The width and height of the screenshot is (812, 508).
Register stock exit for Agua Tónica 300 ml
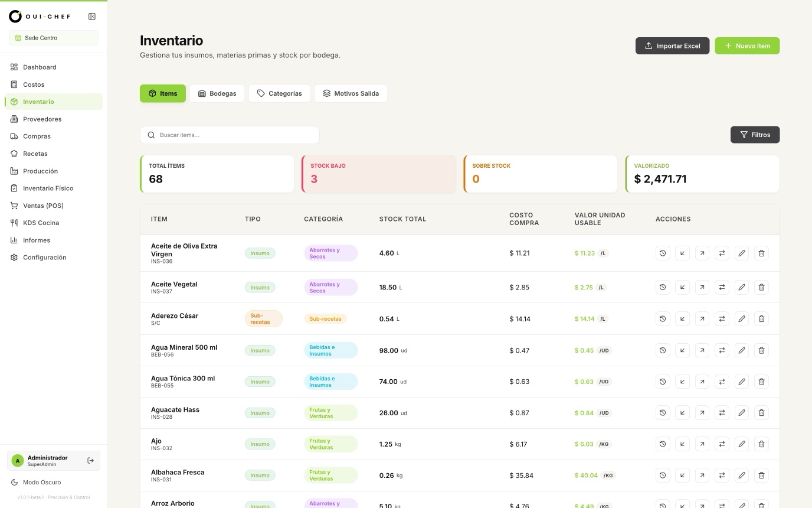pyautogui.click(x=702, y=382)
